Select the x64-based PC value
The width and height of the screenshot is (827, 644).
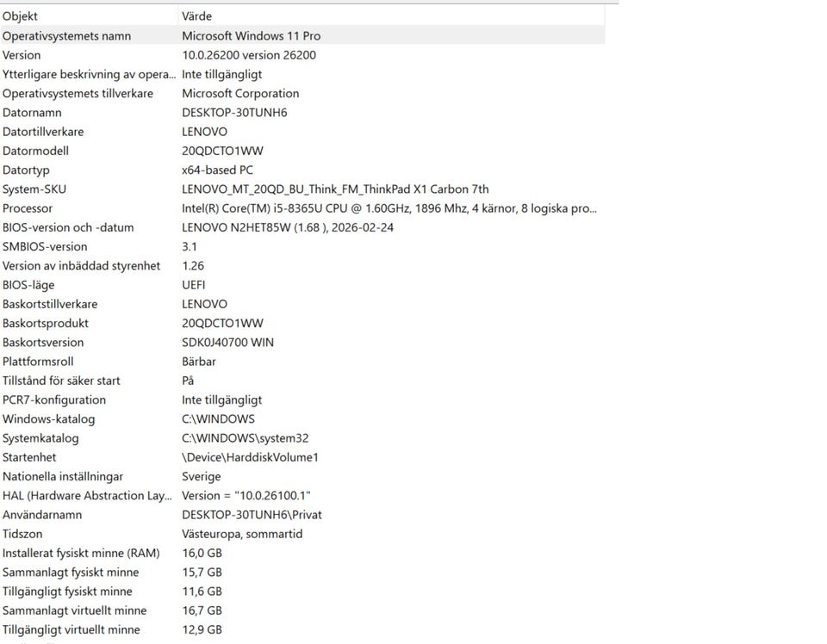(217, 170)
